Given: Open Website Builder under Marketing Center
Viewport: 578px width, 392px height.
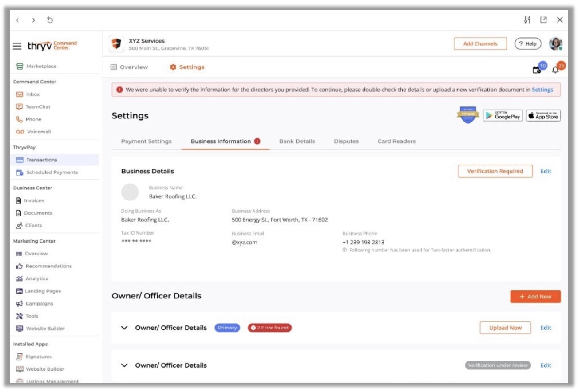Looking at the screenshot, I should [x=40, y=329].
